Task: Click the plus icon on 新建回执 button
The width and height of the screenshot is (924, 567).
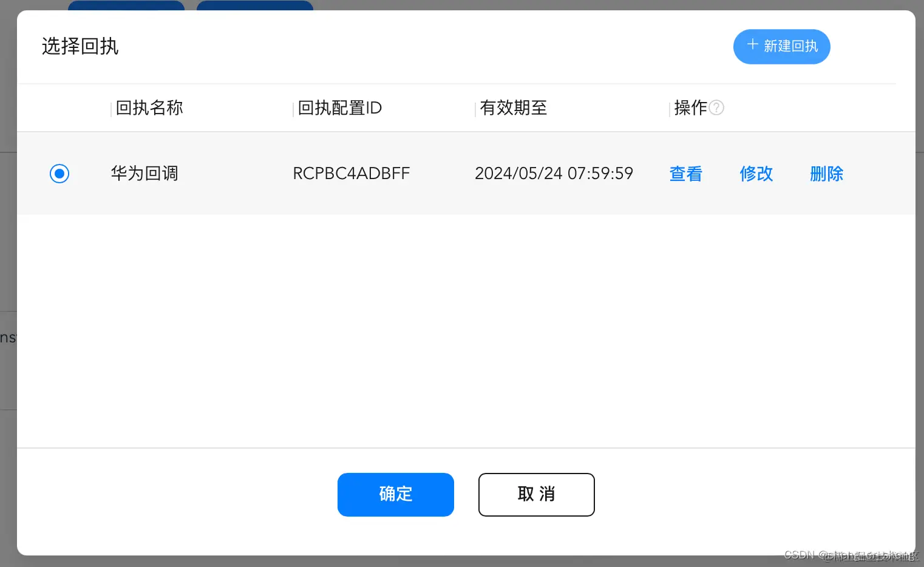Action: click(x=752, y=44)
